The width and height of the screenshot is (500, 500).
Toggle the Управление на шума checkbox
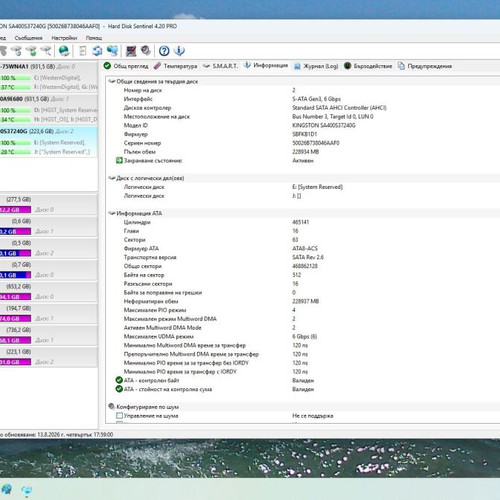(x=119, y=416)
